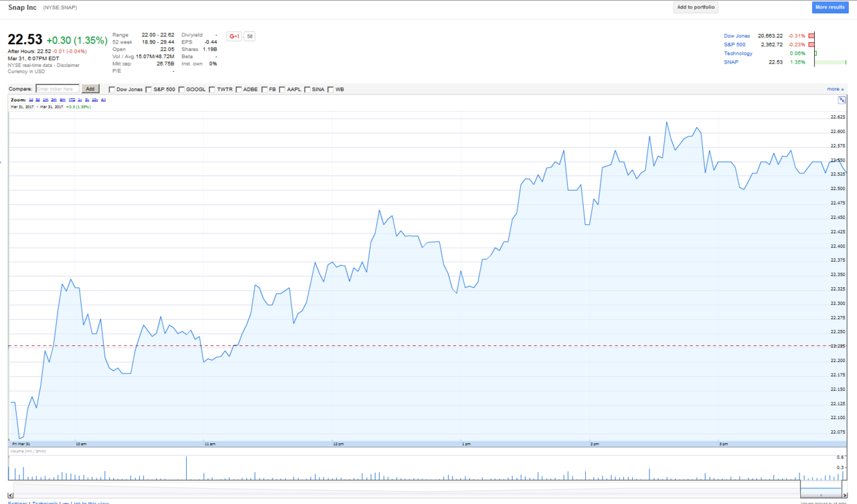Expand the 'more »' comparison options

pyautogui.click(x=835, y=89)
